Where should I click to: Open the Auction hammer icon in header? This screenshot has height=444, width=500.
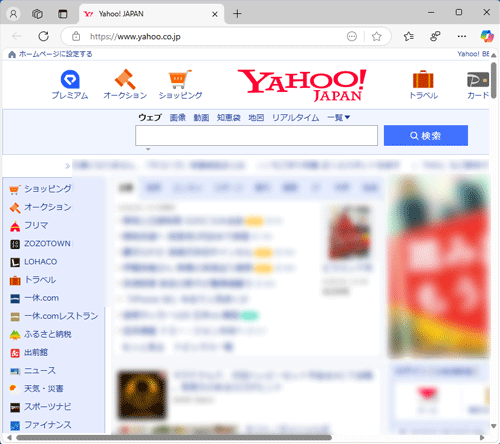tap(125, 79)
